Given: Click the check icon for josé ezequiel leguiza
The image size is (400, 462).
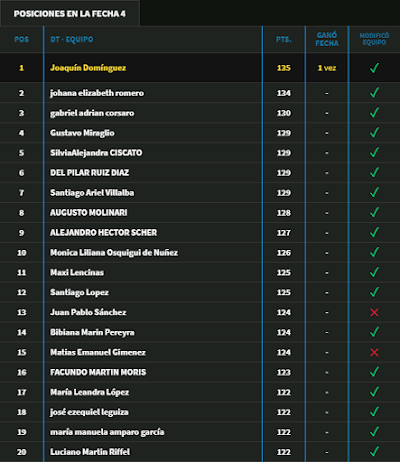Looking at the screenshot, I should [x=374, y=412].
